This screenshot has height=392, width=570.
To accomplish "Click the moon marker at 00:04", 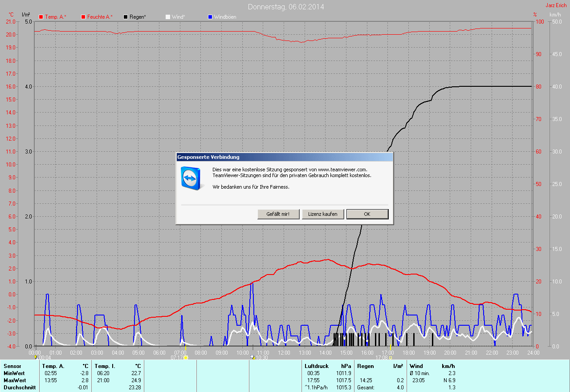I will (x=36, y=357).
